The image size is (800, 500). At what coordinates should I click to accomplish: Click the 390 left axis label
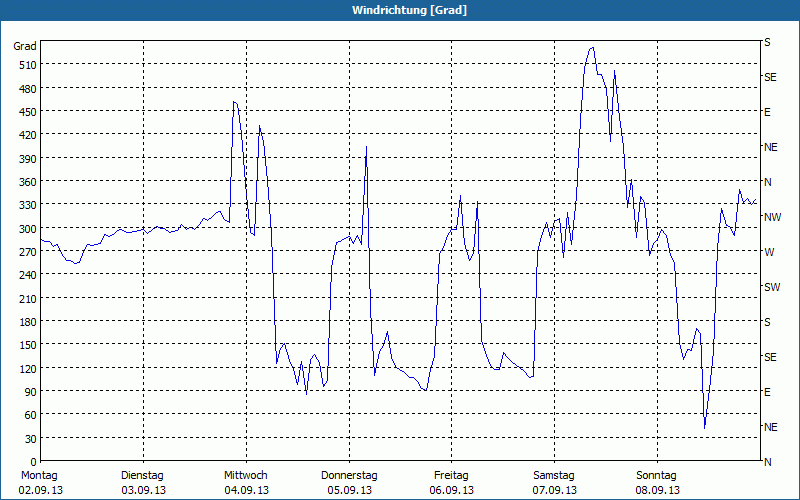(28, 159)
